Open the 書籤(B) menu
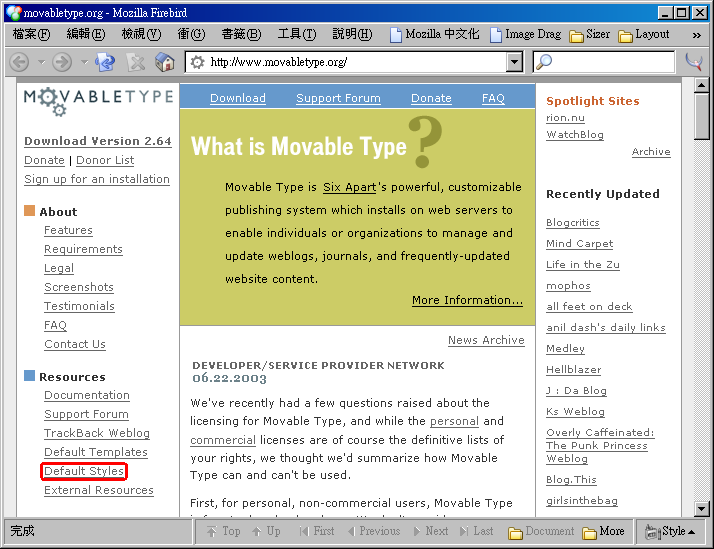 tap(241, 35)
